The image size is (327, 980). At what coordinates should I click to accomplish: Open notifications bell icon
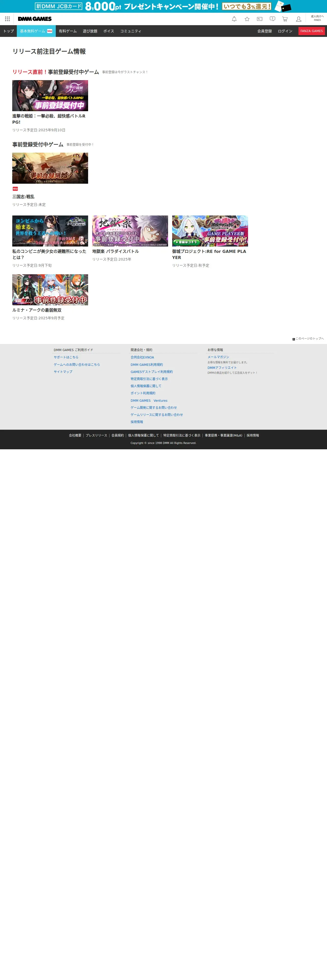pyautogui.click(x=234, y=19)
